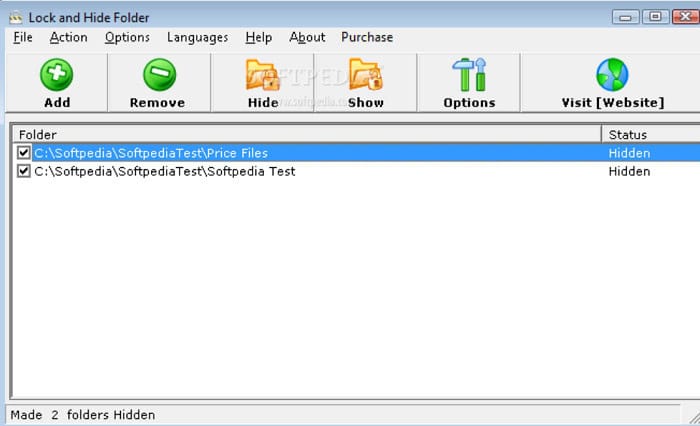Sort by the Folder column header
Image resolution: width=700 pixels, height=426 pixels.
[x=307, y=134]
